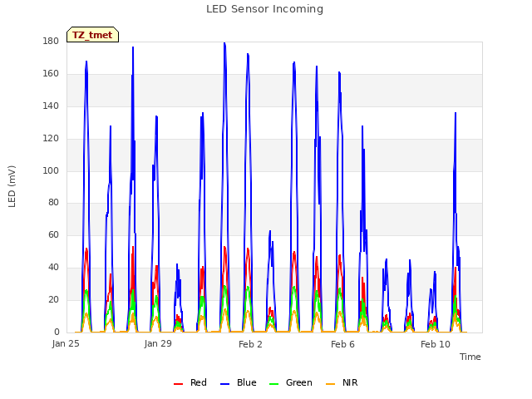
Task: Click the 180 y-axis tick label
Action: (51, 41)
